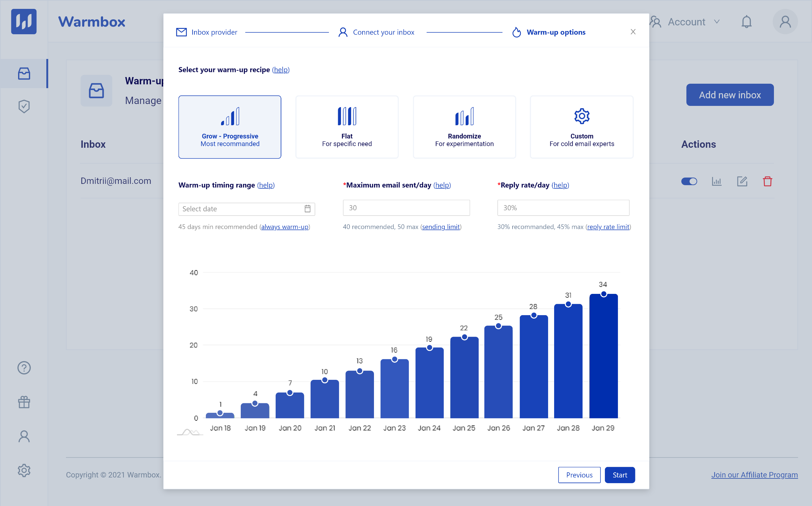Click the warm-up options step tab
Viewport: 812px width, 506px height.
tap(548, 32)
